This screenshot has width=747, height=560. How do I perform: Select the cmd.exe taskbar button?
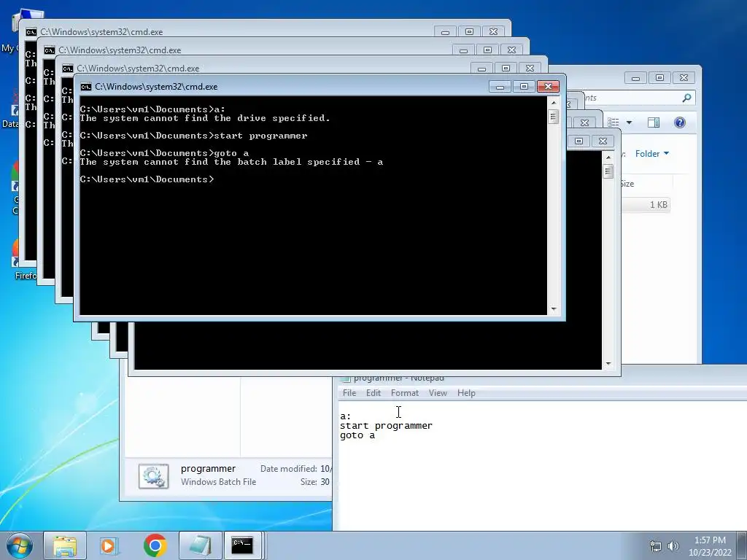coord(242,545)
